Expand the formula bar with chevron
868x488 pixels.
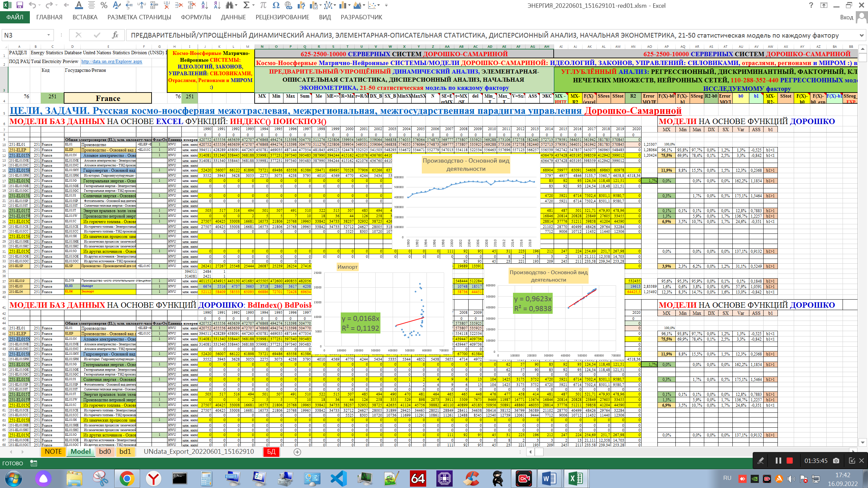point(862,35)
